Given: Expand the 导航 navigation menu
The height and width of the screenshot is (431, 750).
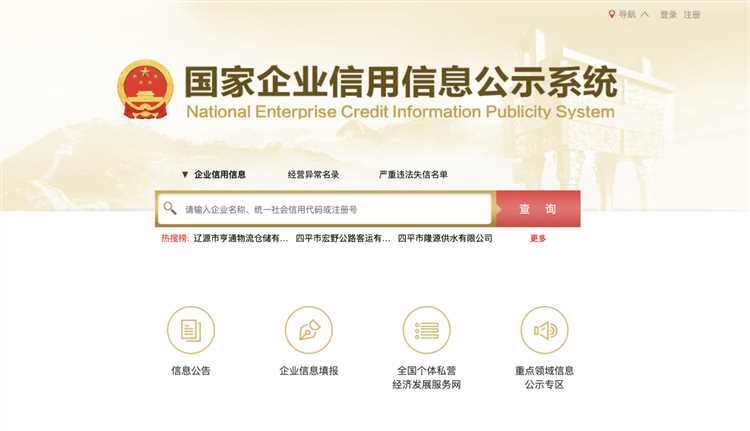Looking at the screenshot, I should [634, 14].
